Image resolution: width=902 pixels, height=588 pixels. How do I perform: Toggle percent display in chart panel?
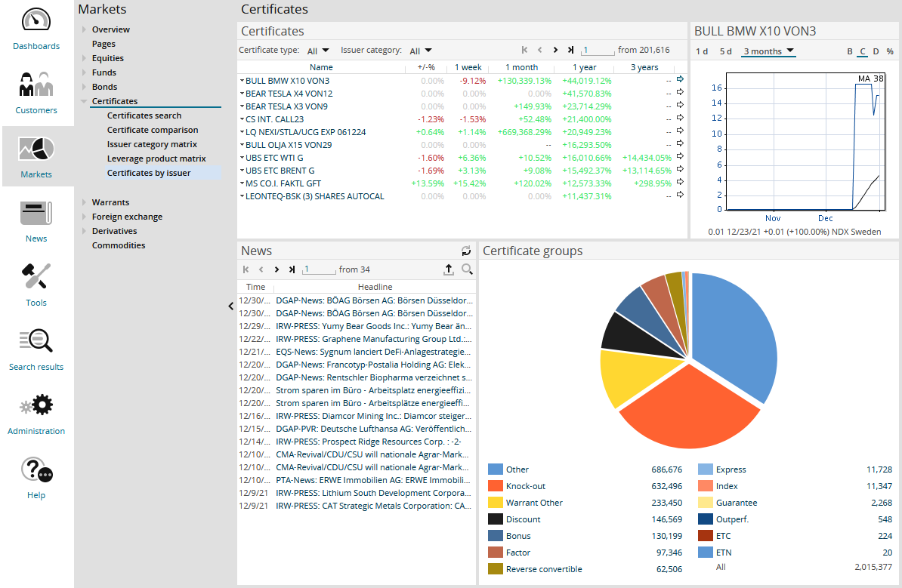[x=890, y=51]
